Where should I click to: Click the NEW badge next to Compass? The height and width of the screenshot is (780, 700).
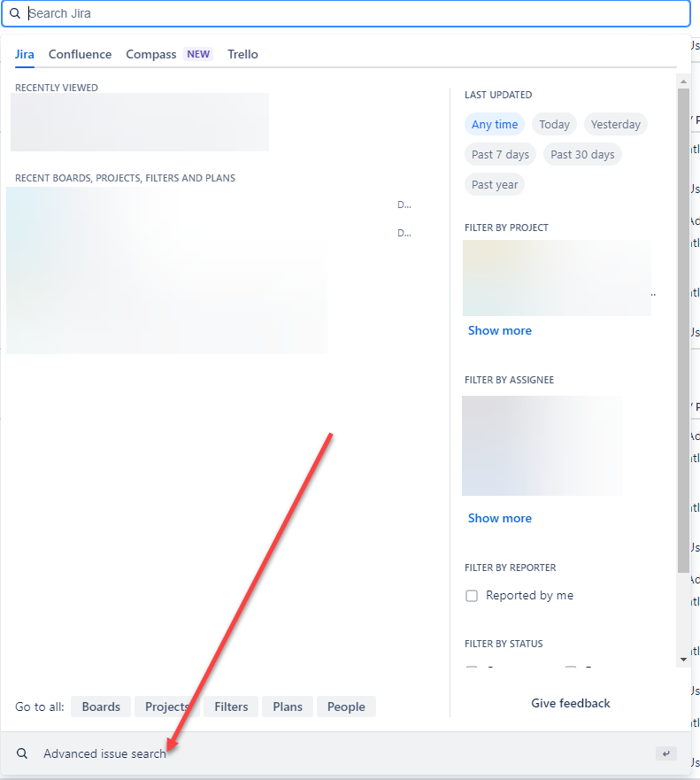(198, 54)
